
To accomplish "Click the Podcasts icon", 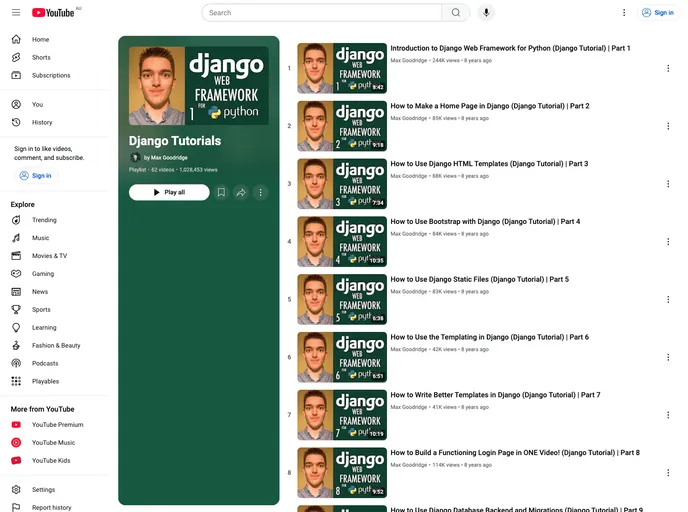I will click(x=16, y=363).
